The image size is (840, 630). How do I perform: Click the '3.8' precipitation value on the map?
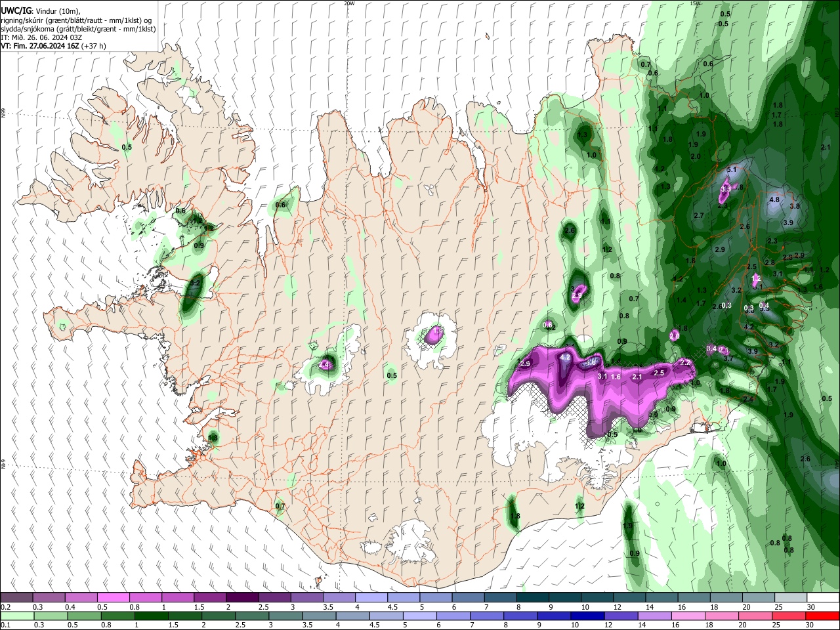pyautogui.click(x=795, y=206)
